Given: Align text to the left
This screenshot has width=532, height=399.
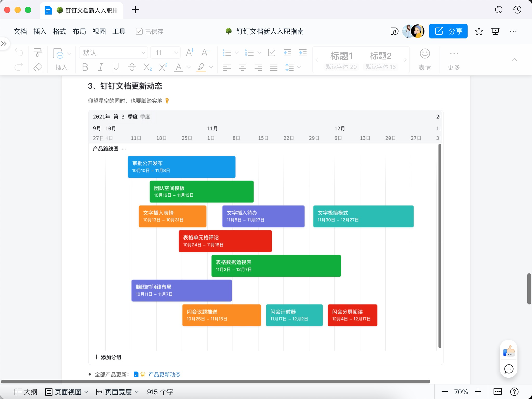Looking at the screenshot, I should pyautogui.click(x=227, y=67).
